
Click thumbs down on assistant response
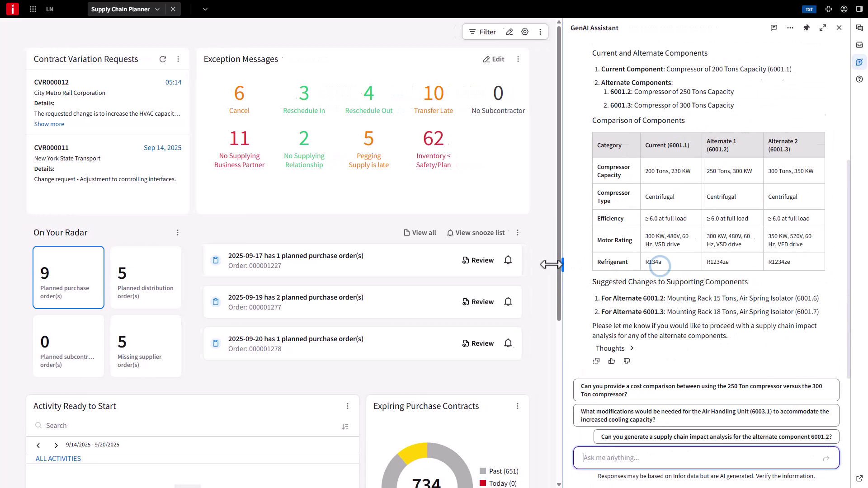[627, 361]
